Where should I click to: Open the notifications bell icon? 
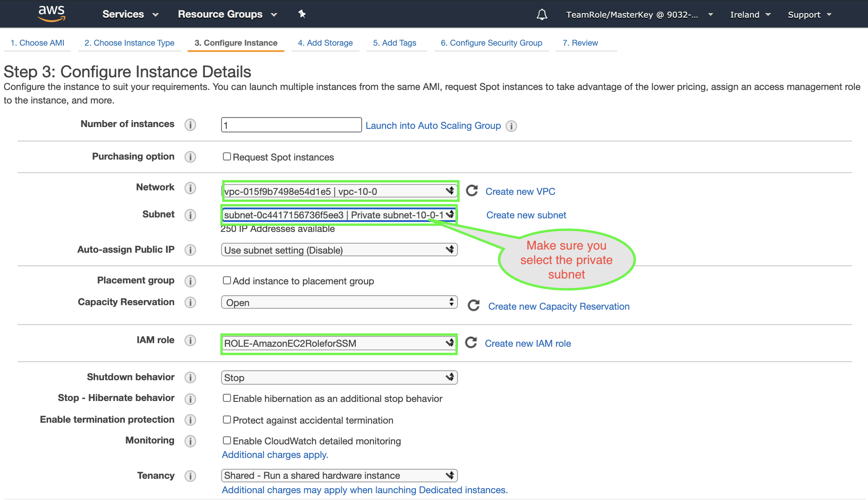pyautogui.click(x=542, y=14)
